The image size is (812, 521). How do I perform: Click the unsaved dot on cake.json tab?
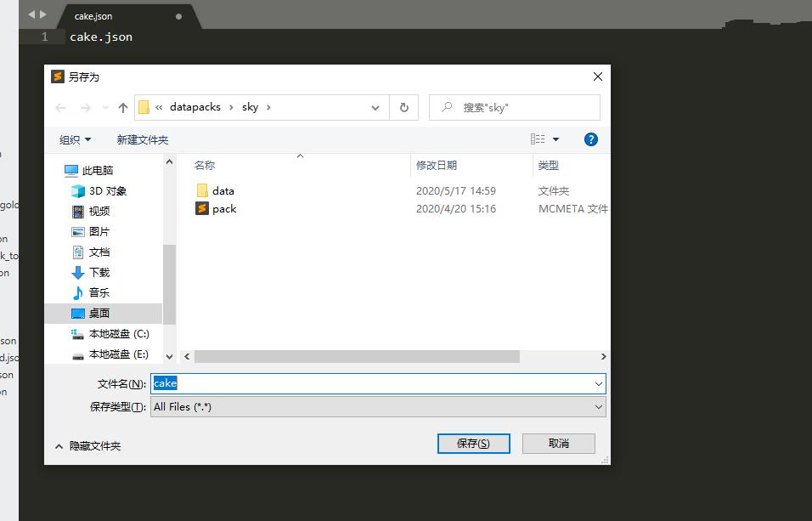(178, 17)
